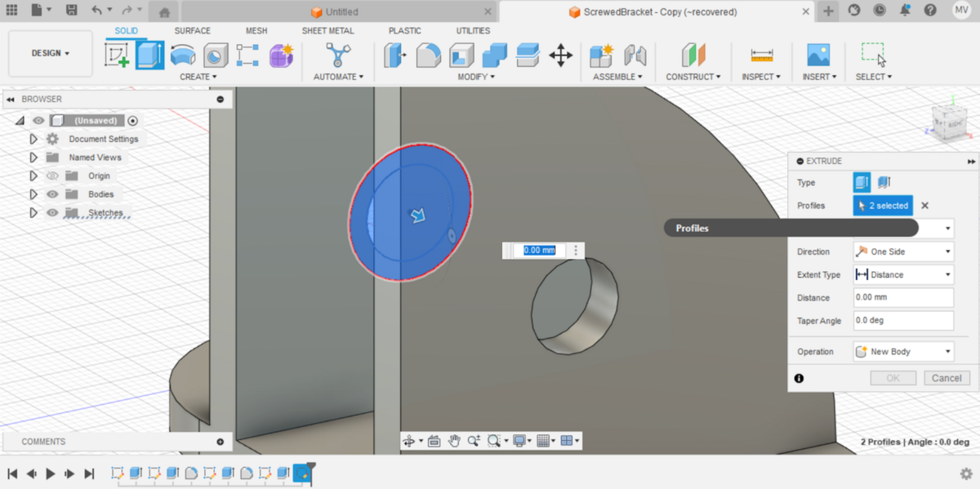
Task: Open the Extent Type dropdown
Action: tap(903, 275)
